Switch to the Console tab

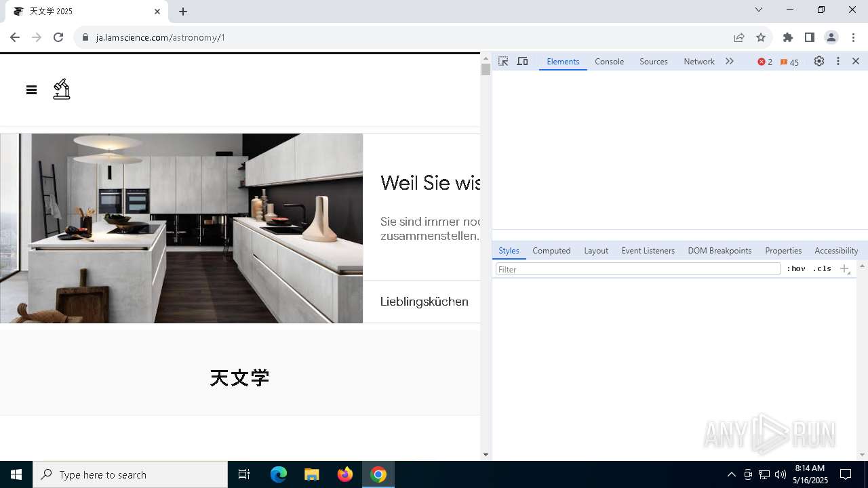609,61
